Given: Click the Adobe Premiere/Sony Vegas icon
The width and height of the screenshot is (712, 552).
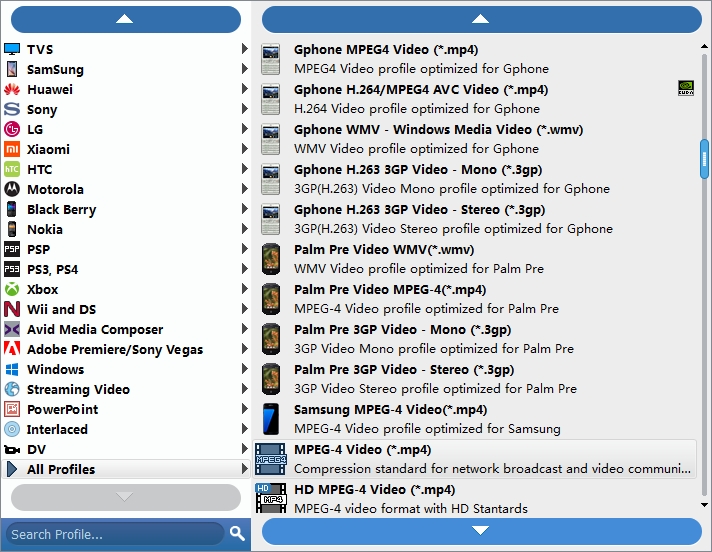Looking at the screenshot, I should (12, 349).
